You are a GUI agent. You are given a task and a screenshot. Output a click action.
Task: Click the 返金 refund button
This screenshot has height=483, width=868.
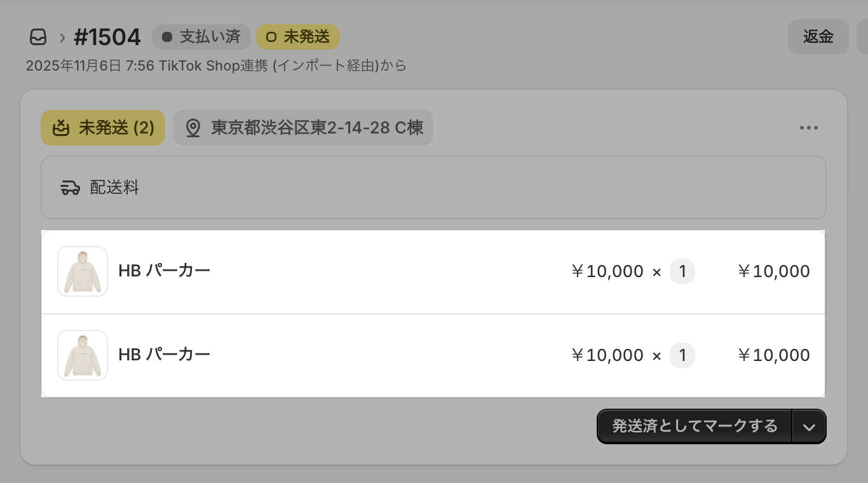(818, 37)
